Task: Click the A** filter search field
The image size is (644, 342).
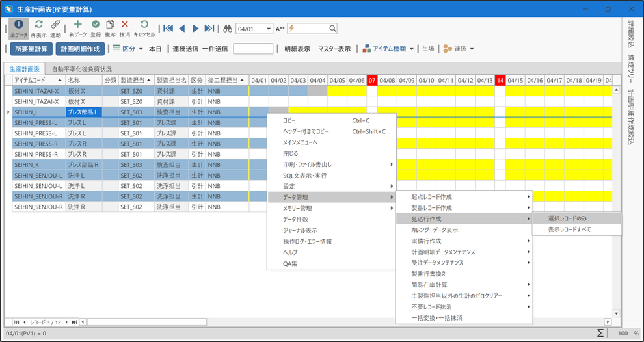Action: pyautogui.click(x=312, y=29)
